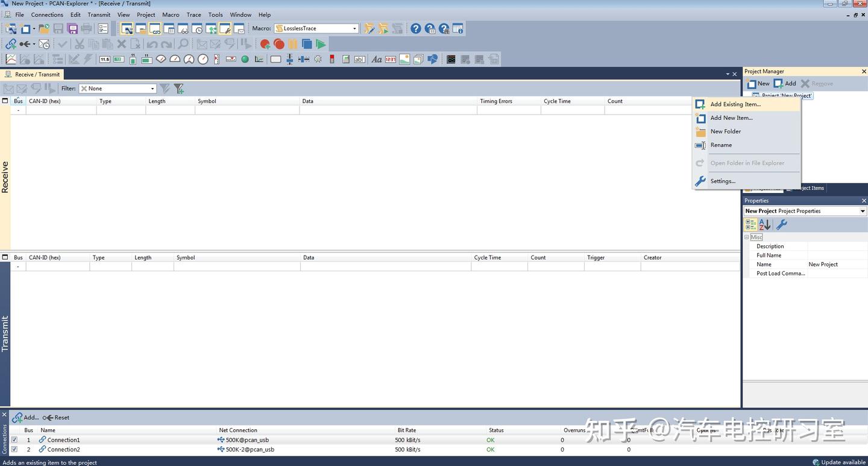Image resolution: width=868 pixels, height=466 pixels.
Task: Toggle the Categorized view button in Properties
Action: pos(751,224)
